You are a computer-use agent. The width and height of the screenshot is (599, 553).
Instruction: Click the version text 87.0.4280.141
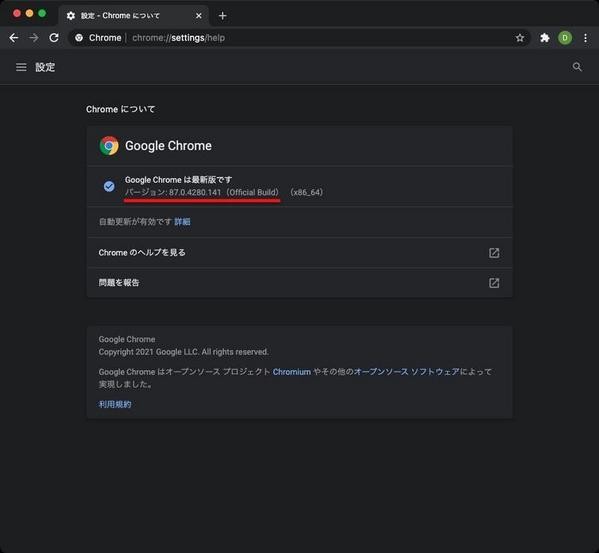pyautogui.click(x=195, y=192)
